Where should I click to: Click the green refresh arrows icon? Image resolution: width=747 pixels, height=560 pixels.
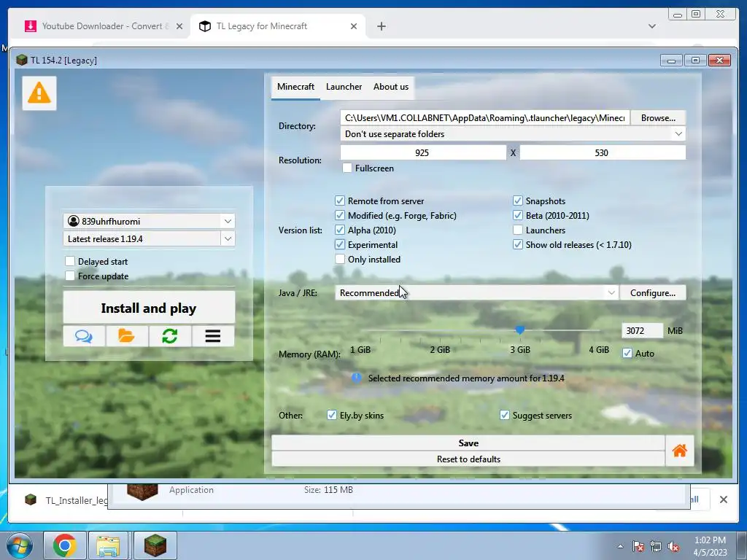pos(169,336)
